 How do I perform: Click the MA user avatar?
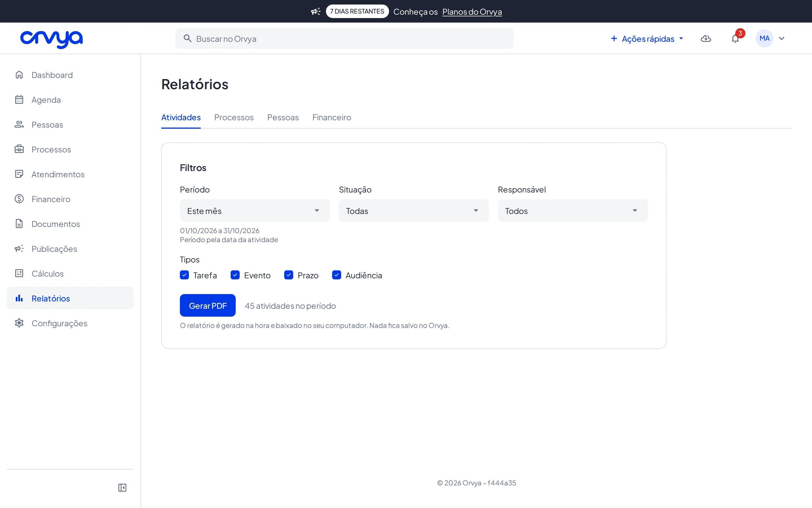coord(764,39)
